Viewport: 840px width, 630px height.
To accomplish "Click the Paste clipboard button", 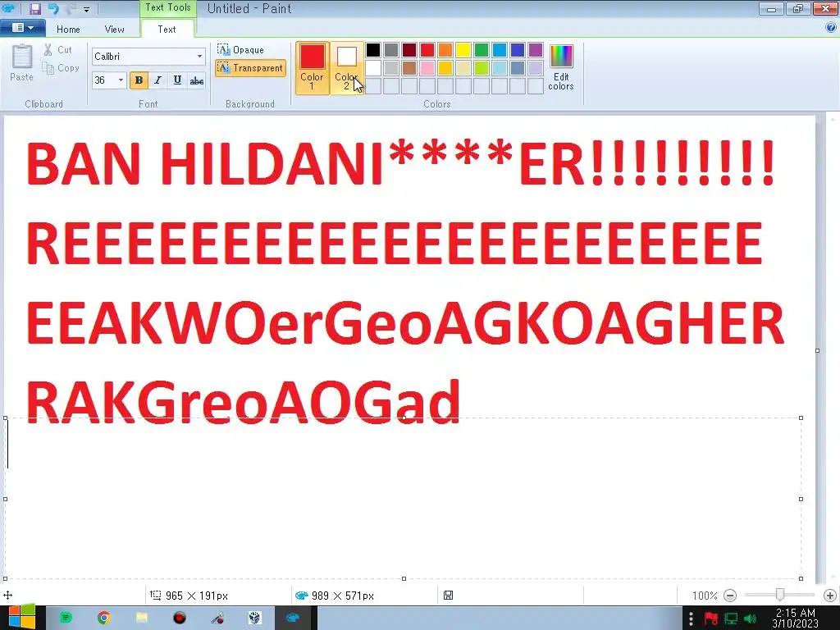I will [x=21, y=62].
